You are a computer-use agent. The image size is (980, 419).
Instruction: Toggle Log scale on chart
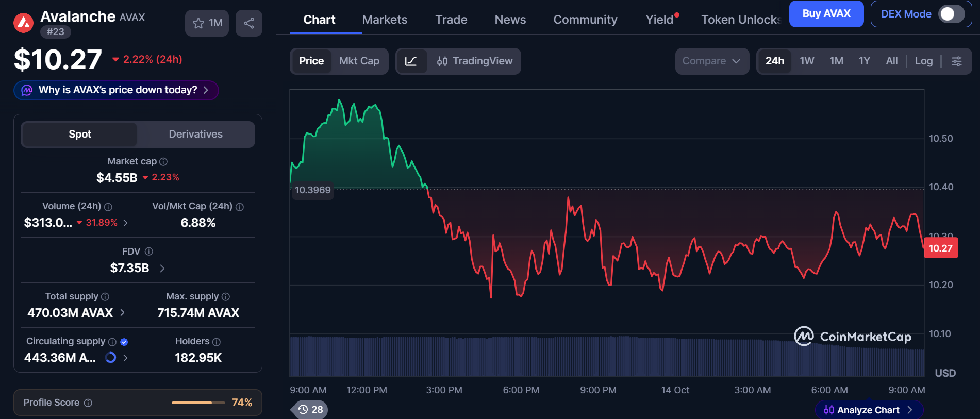coord(924,61)
